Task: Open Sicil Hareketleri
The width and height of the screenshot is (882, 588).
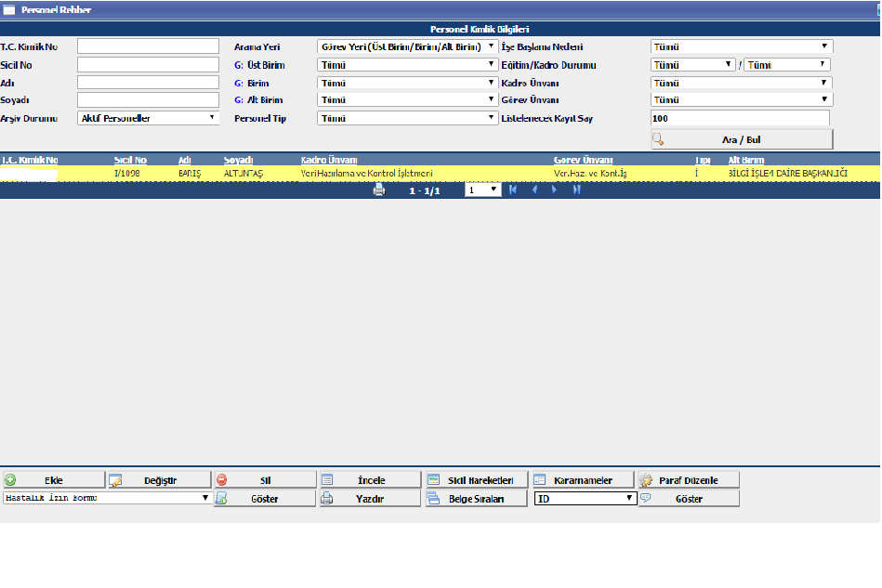Action: tap(477, 480)
